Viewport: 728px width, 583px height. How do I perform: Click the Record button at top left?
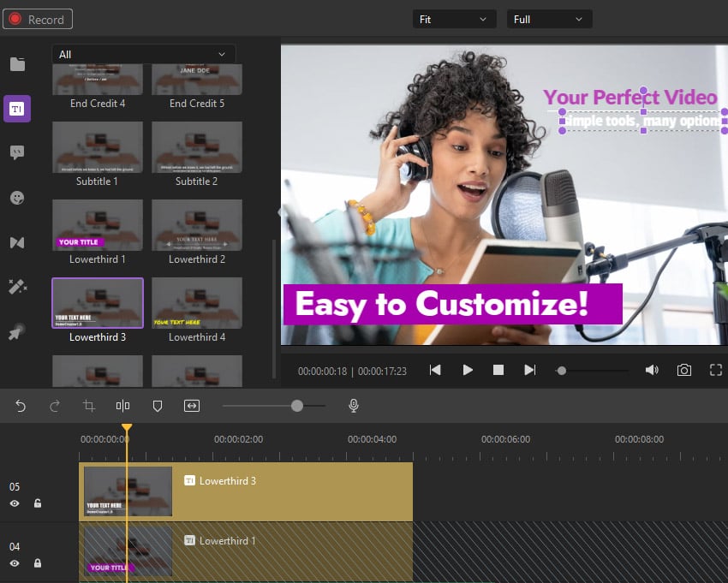click(38, 18)
